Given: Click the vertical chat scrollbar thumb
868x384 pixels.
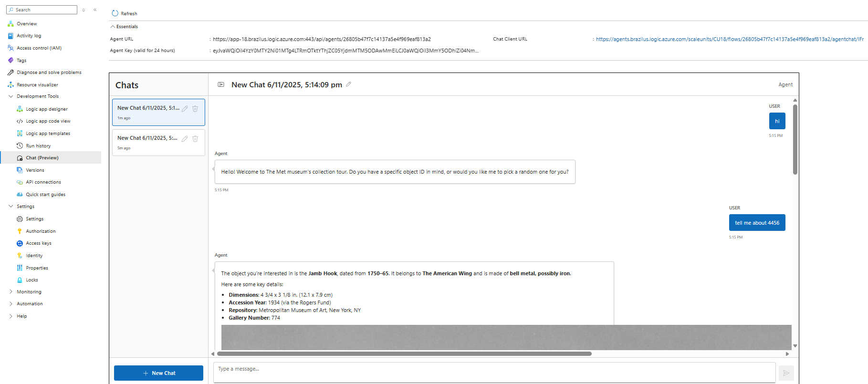Looking at the screenshot, I should [795, 139].
